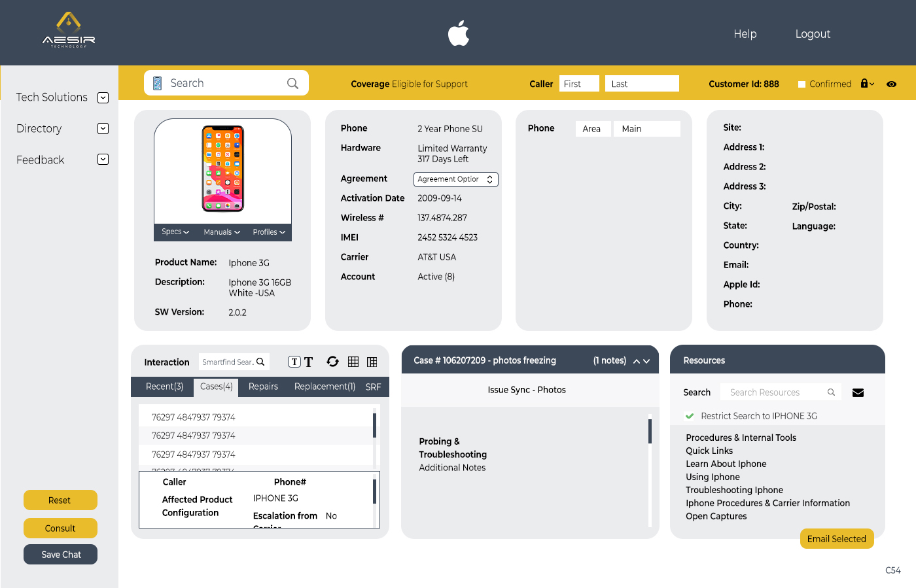The image size is (916, 588).
Task: Open the dropdown arrow beside the padlock
Action: [872, 84]
